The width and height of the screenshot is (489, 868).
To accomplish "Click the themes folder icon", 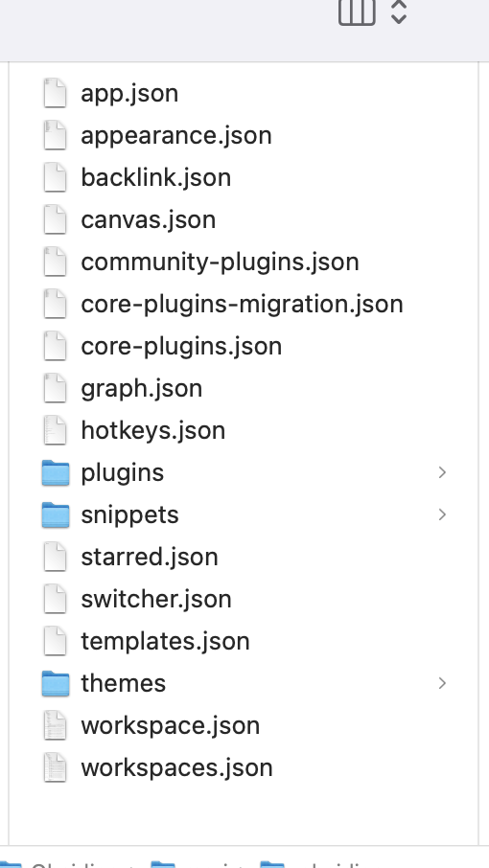I will [56, 683].
